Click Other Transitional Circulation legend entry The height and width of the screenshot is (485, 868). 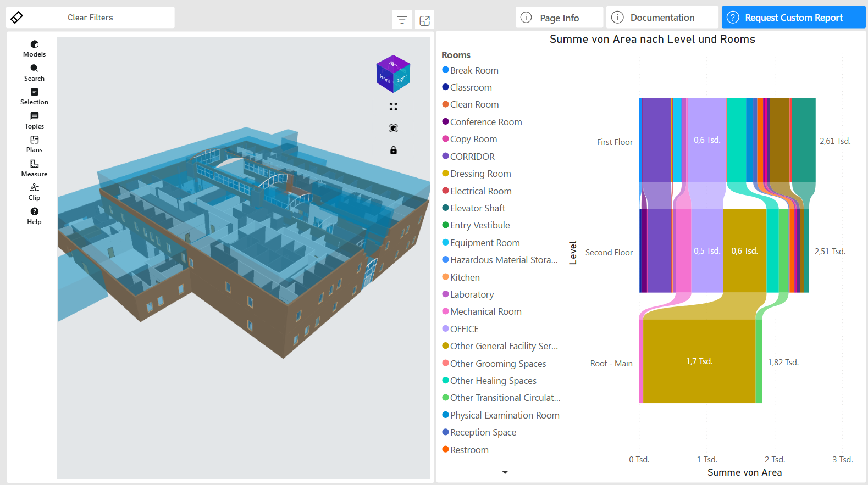(x=501, y=398)
